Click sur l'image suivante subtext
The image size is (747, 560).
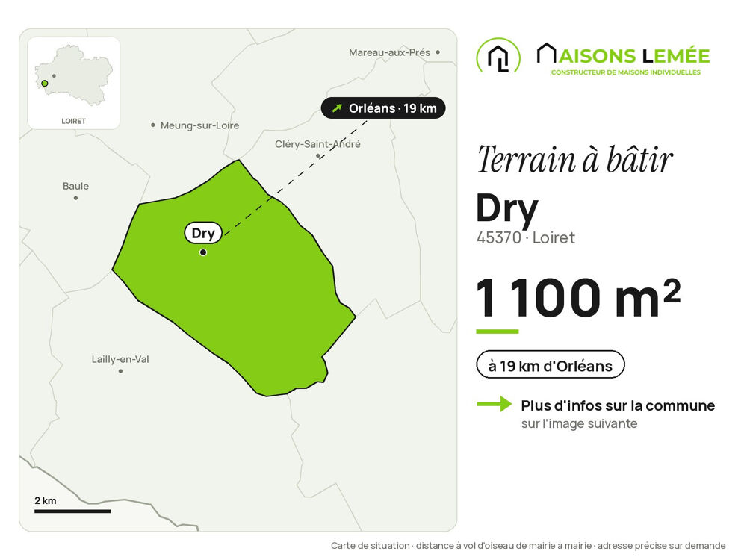[579, 423]
